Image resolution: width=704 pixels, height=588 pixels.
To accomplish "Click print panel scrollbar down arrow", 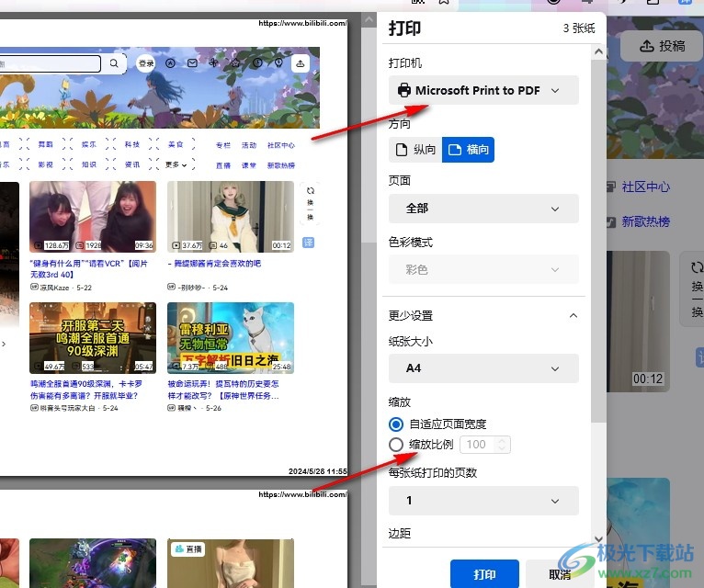I will (598, 539).
